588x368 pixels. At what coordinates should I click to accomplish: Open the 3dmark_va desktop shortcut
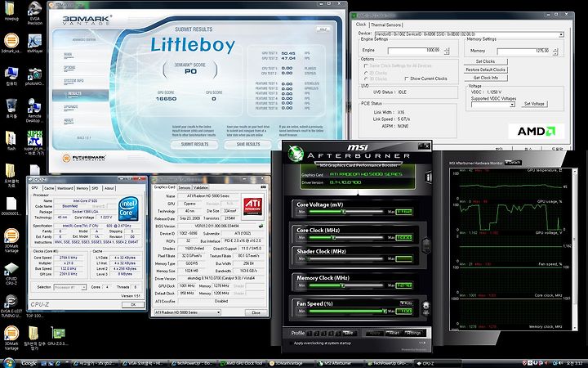point(11,43)
